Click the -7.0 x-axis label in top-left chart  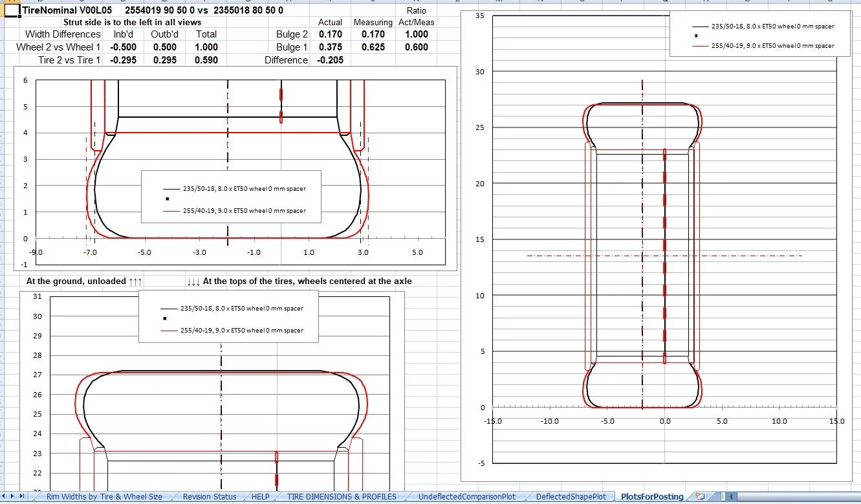[91, 252]
